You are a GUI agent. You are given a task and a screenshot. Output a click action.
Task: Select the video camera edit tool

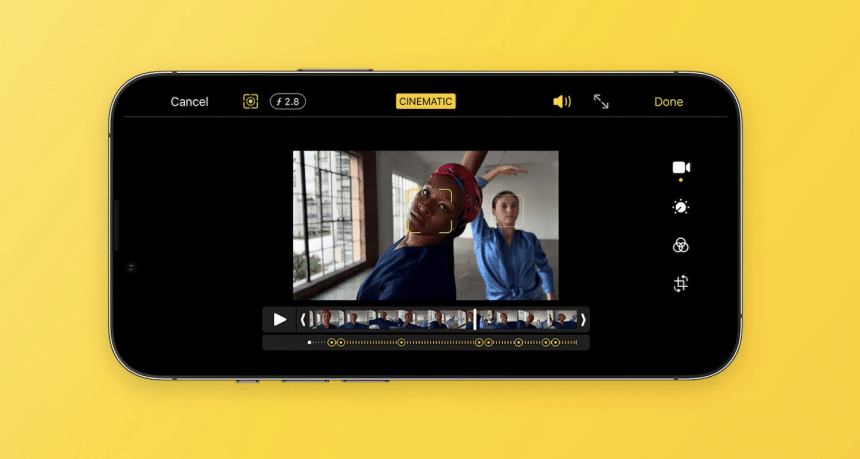681,167
